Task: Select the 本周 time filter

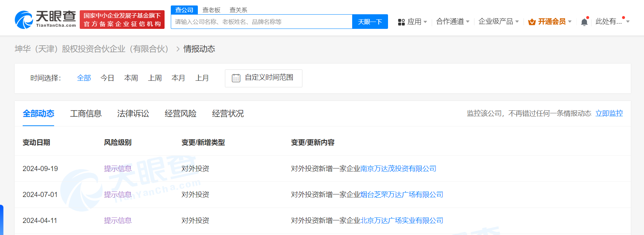Action: (x=131, y=78)
